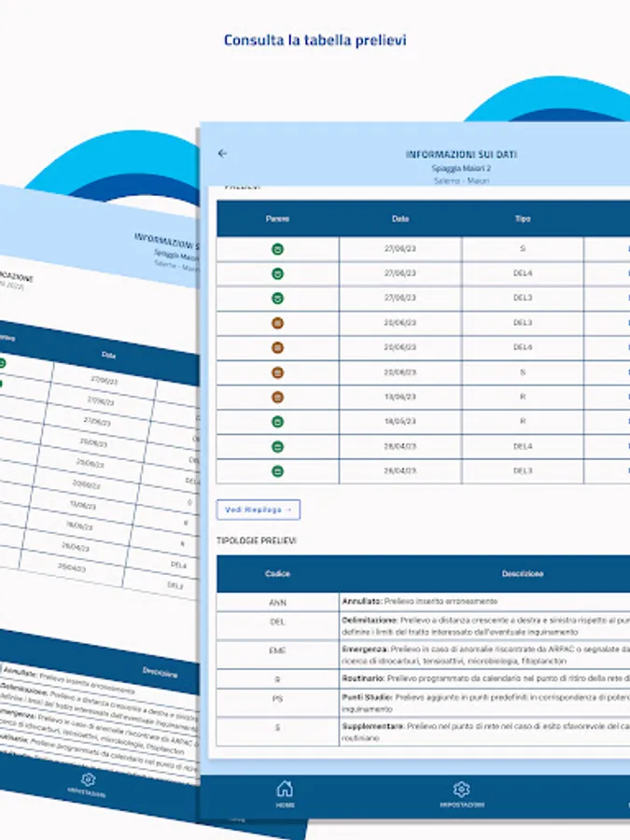630x840 pixels.
Task: Tap the green parere icon in the 18/05/23 R row
Action: 277,422
